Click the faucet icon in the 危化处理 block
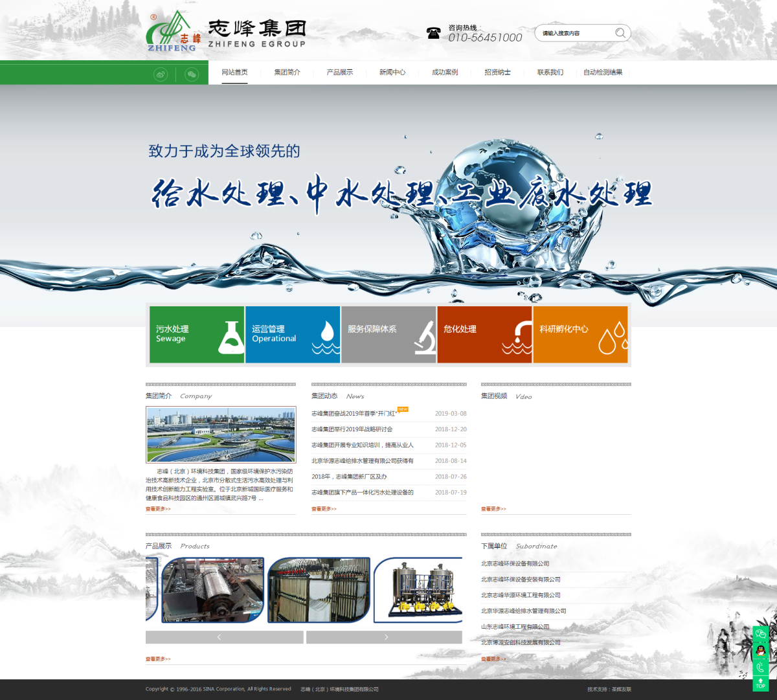777x700 pixels. pos(518,335)
